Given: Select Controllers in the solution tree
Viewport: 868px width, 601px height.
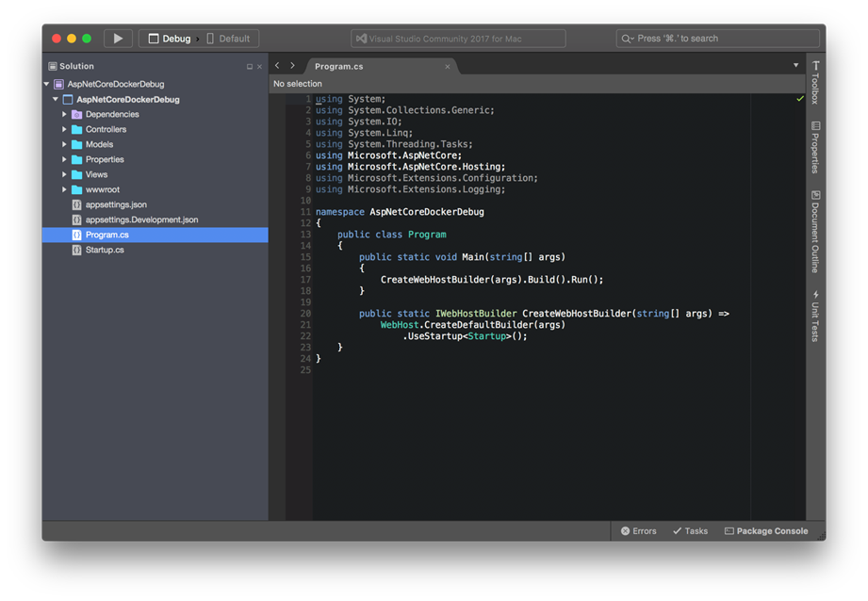Looking at the screenshot, I should pos(106,129).
